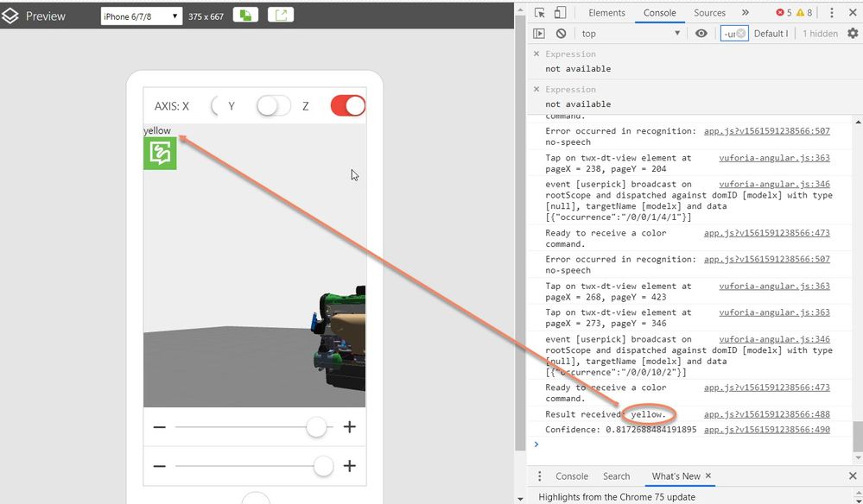Switch to the drawer Console tab
Viewport: 863px width, 504px height.
point(572,476)
